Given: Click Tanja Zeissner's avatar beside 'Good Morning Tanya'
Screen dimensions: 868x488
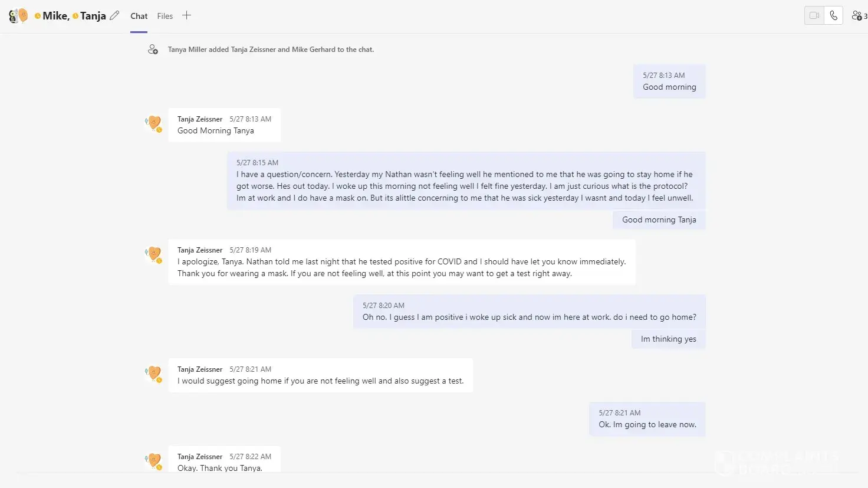Looking at the screenshot, I should (154, 123).
